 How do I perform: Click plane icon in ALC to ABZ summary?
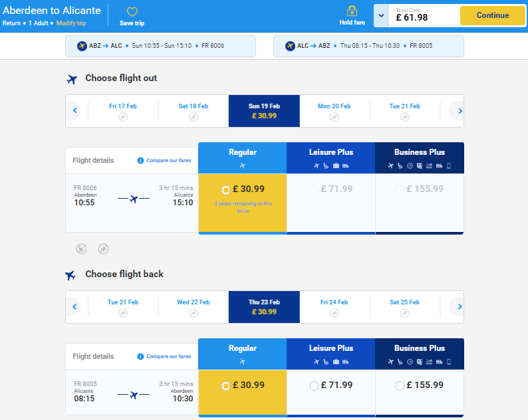(290, 46)
